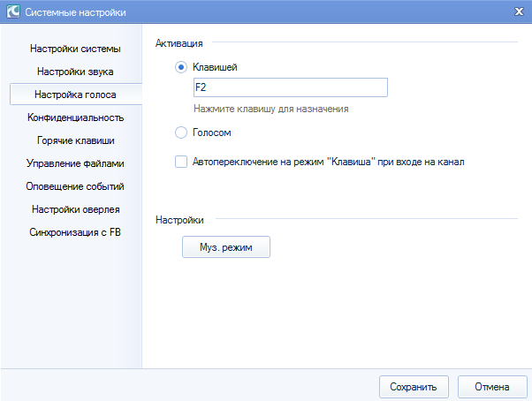Select the Настройка голоса section
Screen dimensions: 532x401
[x=76, y=95]
